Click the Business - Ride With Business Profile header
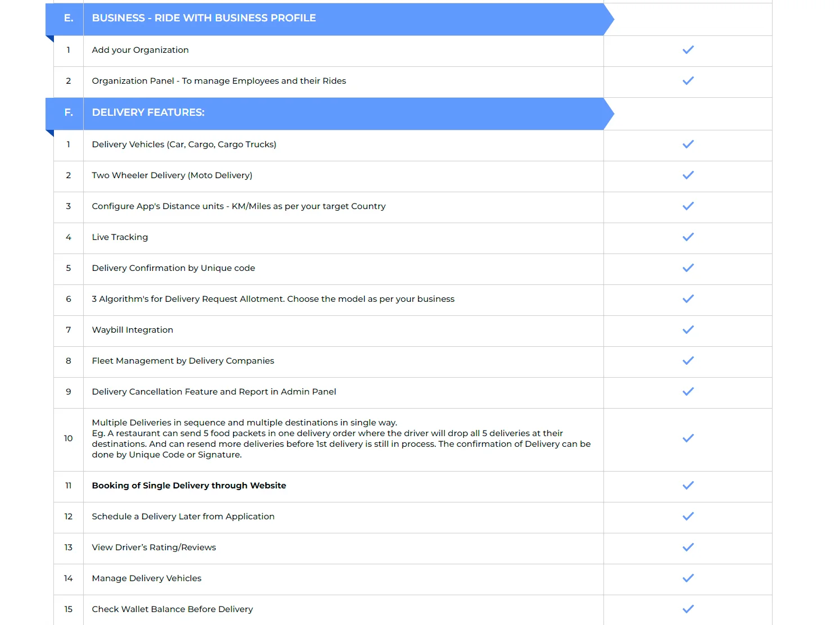 pyautogui.click(x=204, y=18)
